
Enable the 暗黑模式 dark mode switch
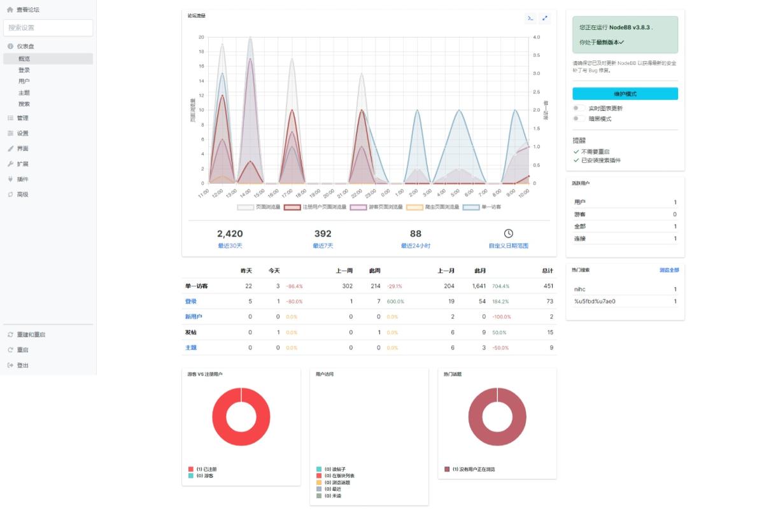click(579, 118)
